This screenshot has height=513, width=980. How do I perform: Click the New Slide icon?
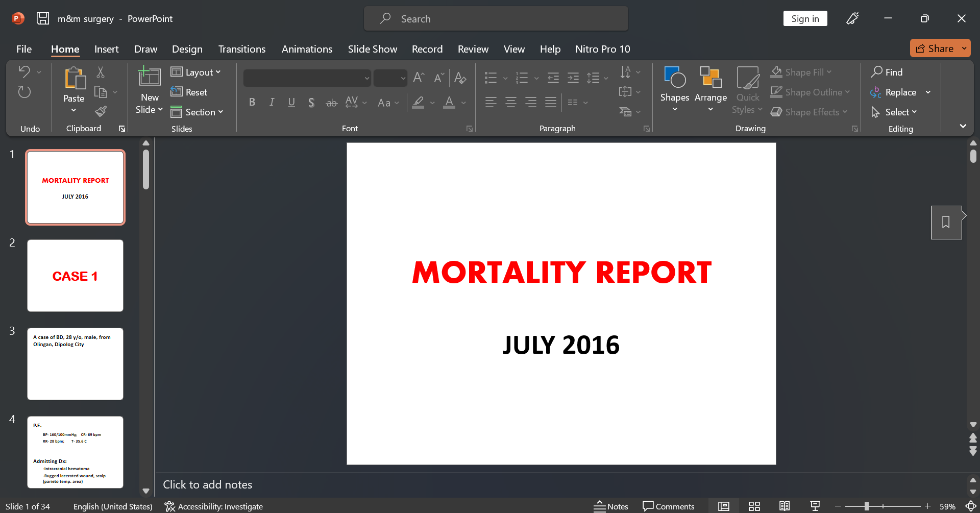coord(149,77)
